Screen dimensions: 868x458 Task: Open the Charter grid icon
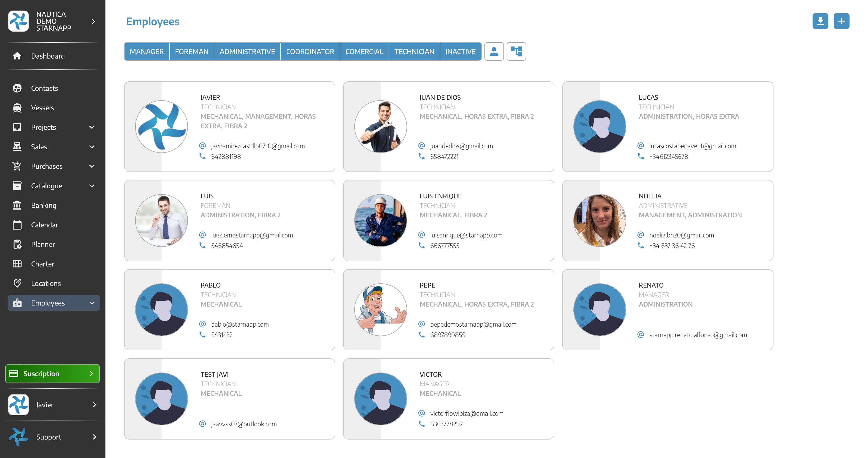tap(17, 264)
